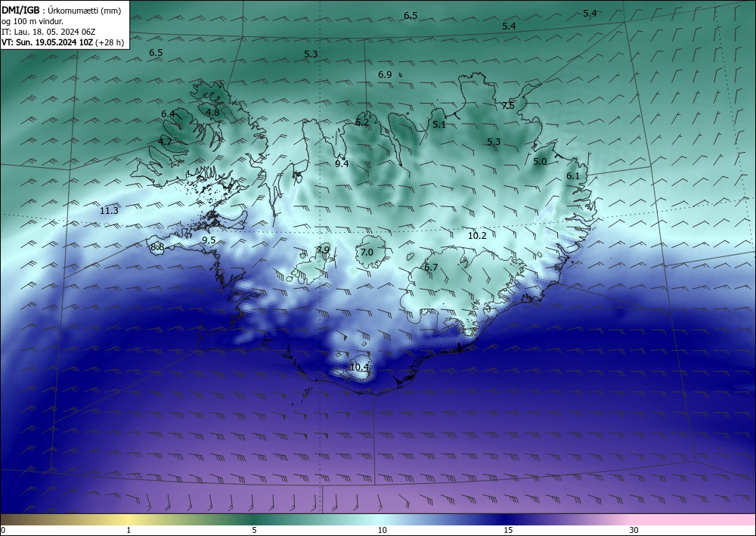Click the color scale label 15
The image size is (756, 536).
[508, 530]
